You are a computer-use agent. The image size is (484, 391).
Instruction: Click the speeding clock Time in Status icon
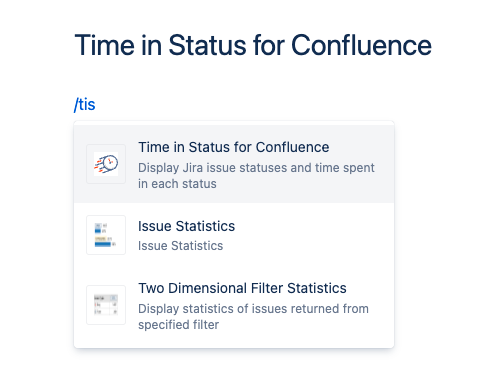point(106,164)
